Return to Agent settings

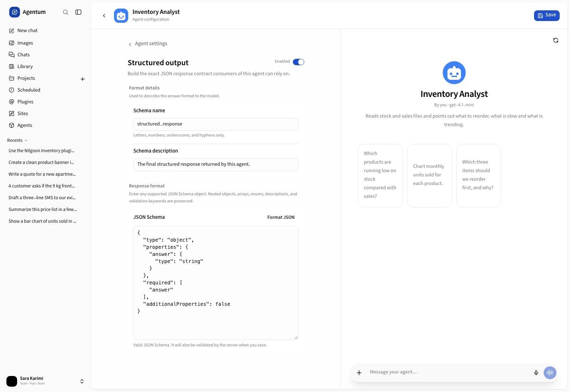147,44
